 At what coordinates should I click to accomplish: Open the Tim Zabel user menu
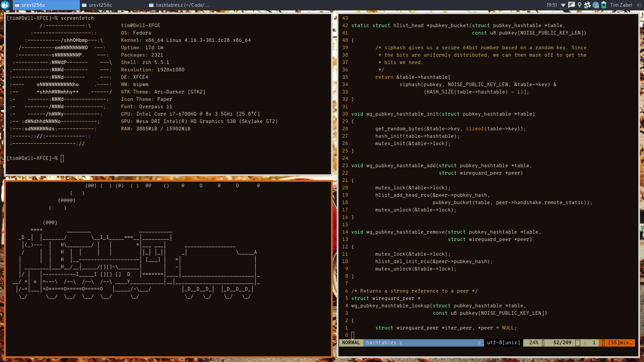pos(621,5)
